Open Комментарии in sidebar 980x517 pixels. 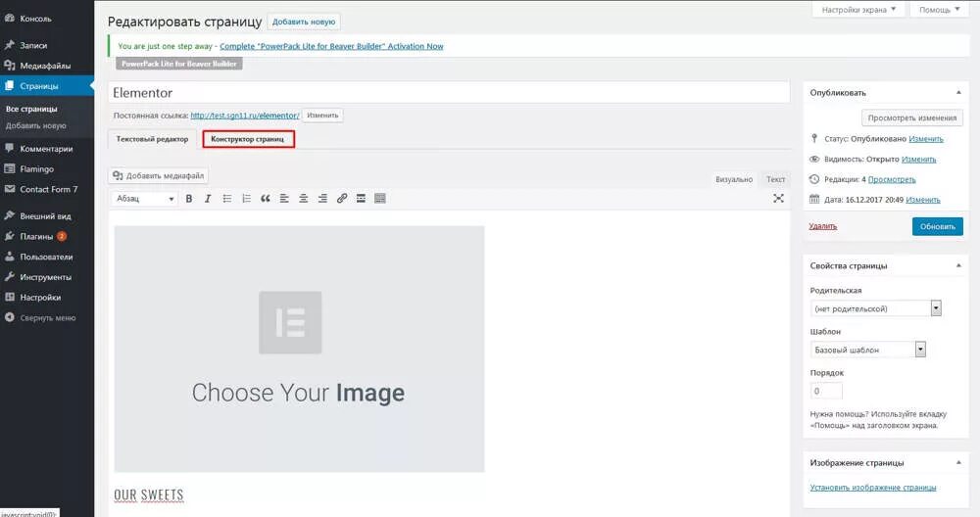click(x=47, y=149)
